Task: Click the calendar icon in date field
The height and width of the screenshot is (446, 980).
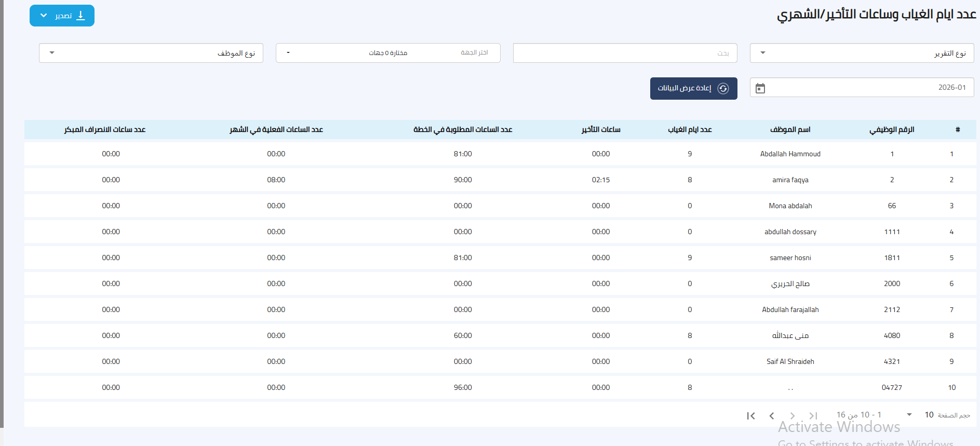Action: pyautogui.click(x=760, y=88)
